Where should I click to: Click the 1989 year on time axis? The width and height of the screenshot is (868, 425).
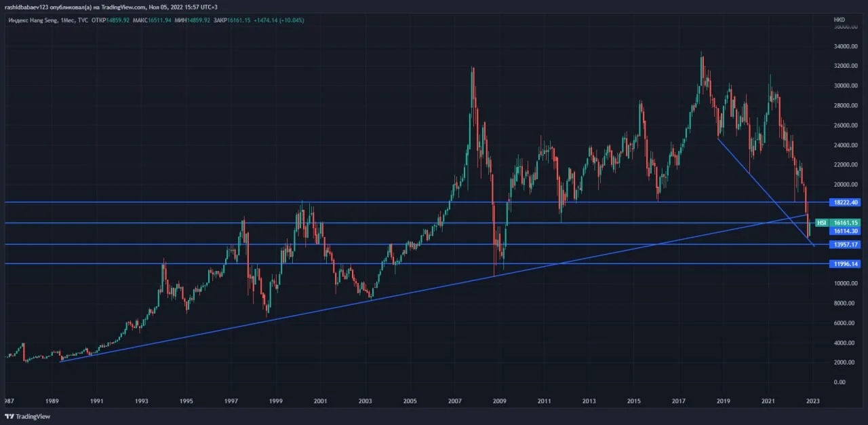52,401
